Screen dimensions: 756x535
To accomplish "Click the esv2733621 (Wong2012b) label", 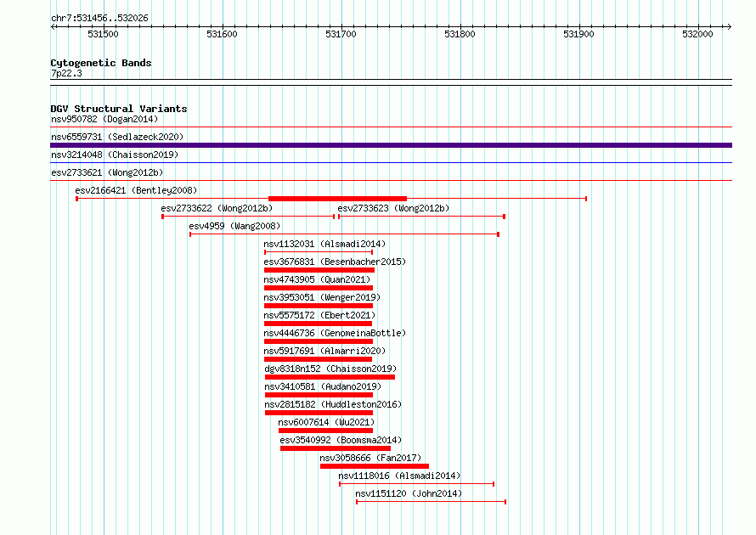I will click(x=107, y=172).
